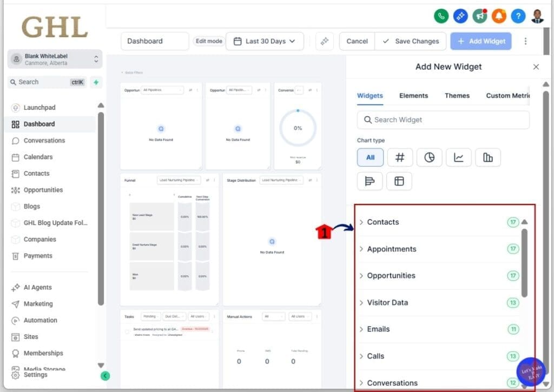554x392 pixels.
Task: Select the bar chart type filter
Action: [488, 157]
